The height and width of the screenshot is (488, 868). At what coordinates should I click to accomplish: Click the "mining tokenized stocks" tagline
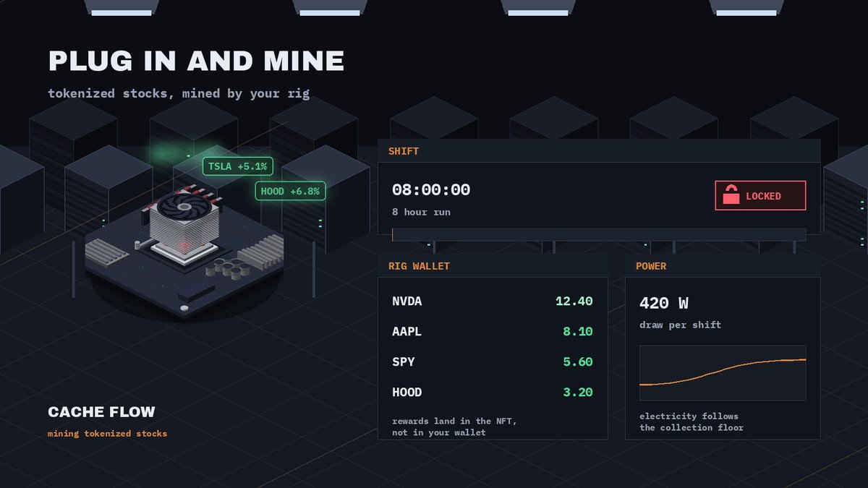(x=107, y=434)
